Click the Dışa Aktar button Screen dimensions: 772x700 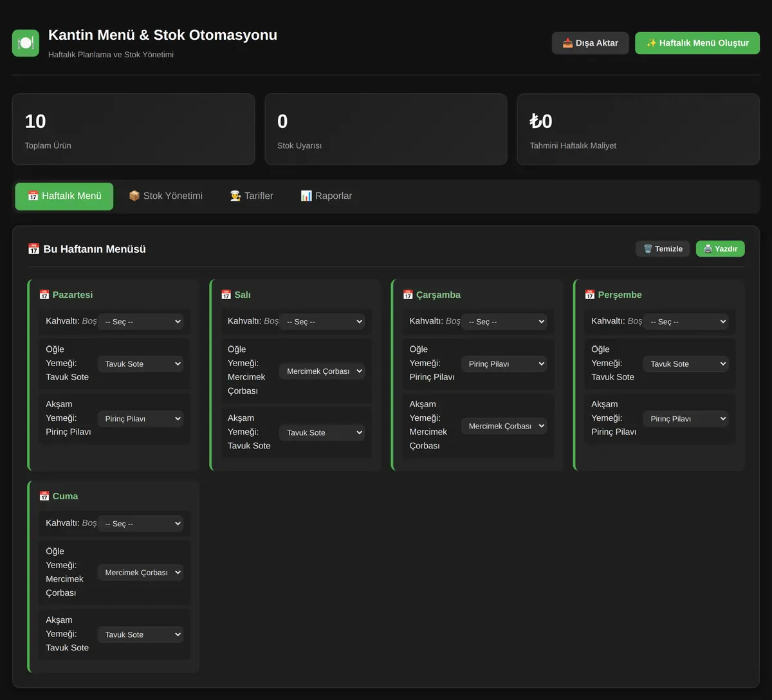point(591,43)
